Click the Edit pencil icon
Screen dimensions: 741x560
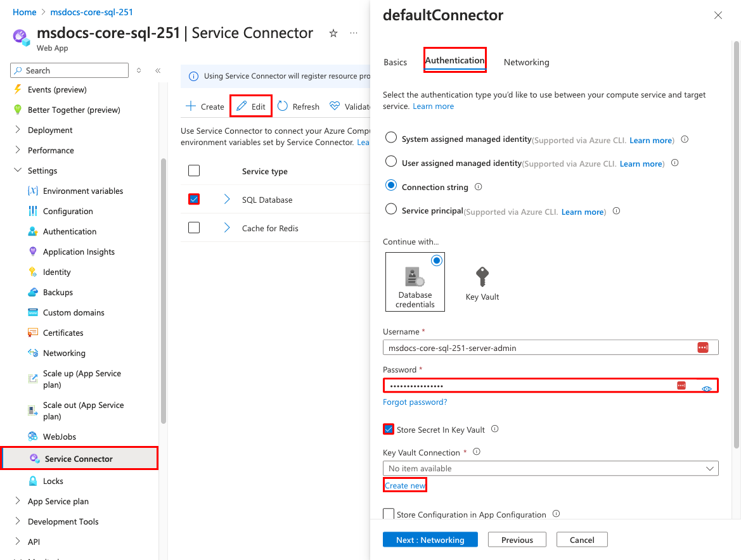pos(242,106)
